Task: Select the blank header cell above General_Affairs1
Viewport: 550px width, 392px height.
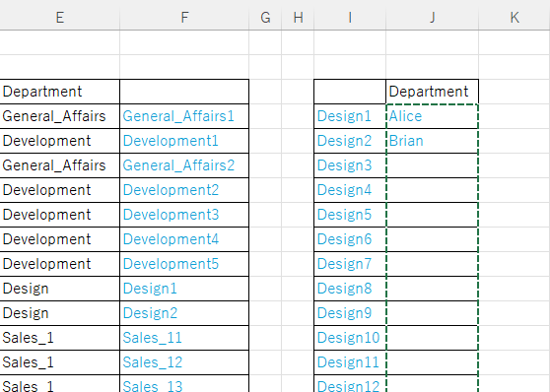Action: tap(184, 92)
